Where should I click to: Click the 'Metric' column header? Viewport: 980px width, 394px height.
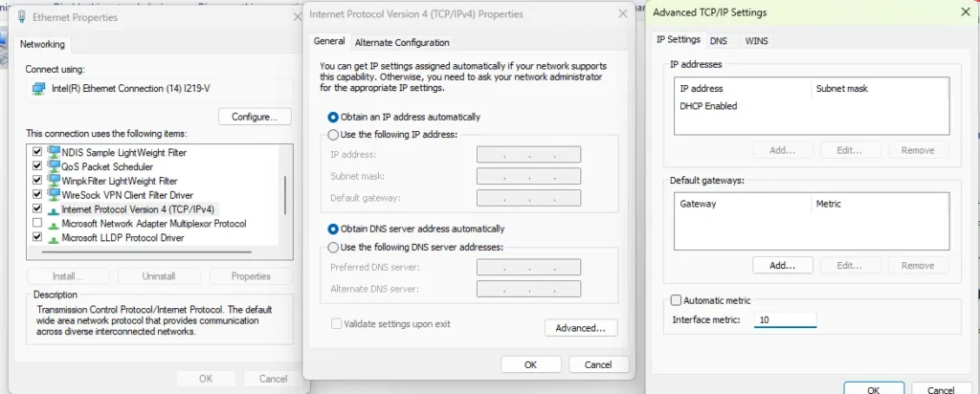tap(829, 204)
